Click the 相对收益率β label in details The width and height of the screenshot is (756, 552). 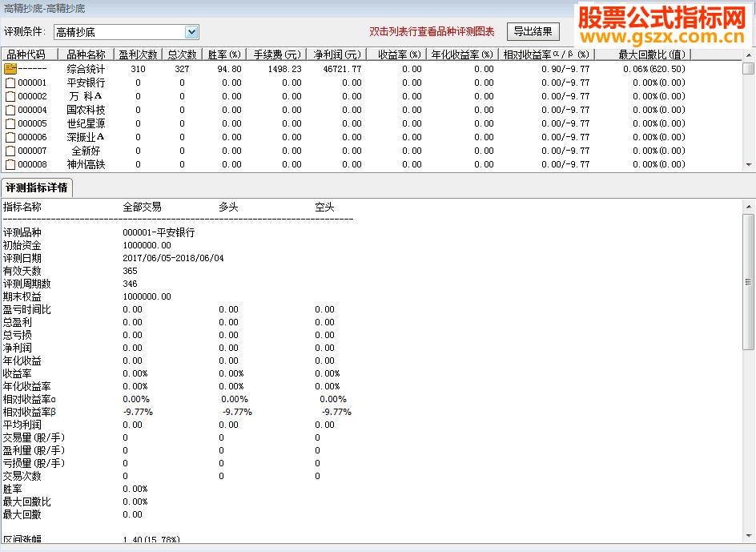(x=30, y=412)
